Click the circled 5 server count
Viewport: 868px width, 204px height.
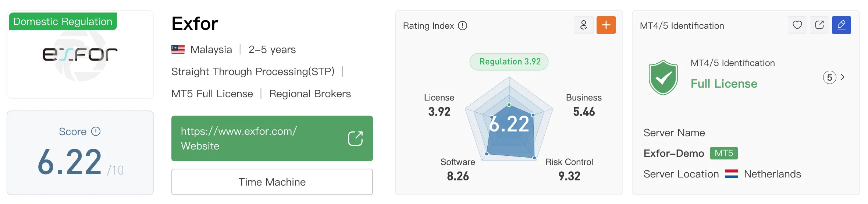click(x=829, y=77)
